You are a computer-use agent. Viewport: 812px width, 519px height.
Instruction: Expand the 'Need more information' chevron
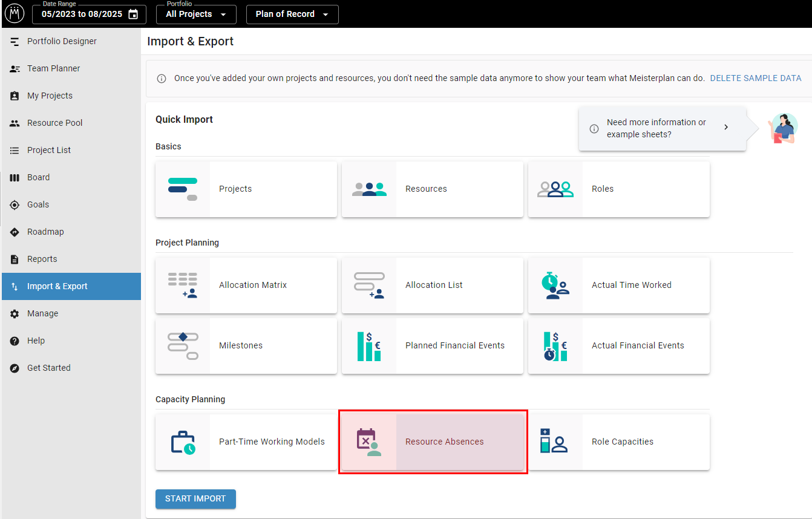click(726, 128)
